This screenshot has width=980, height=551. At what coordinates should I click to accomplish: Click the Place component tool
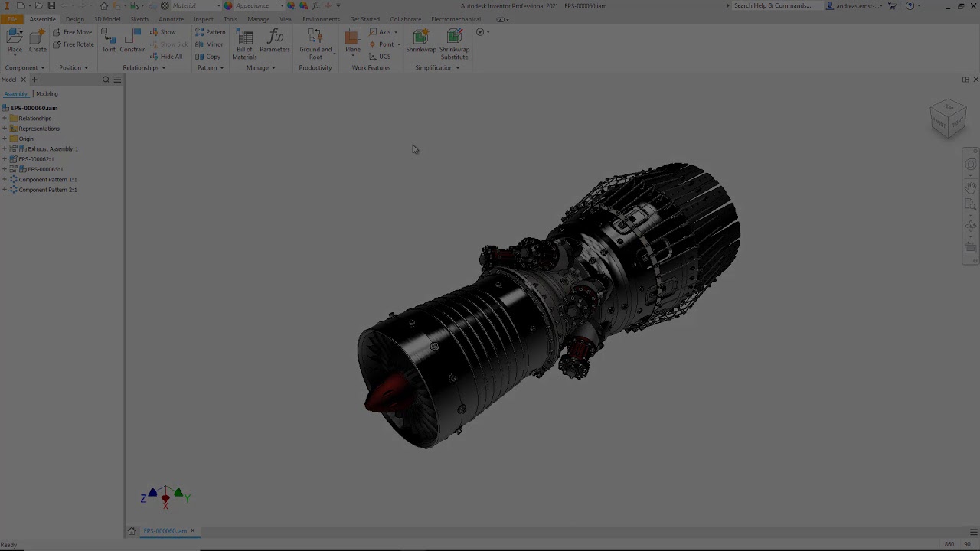pyautogui.click(x=15, y=41)
